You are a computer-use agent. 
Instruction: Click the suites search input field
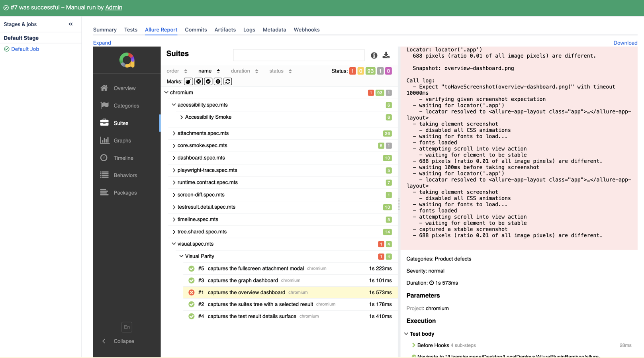click(299, 55)
